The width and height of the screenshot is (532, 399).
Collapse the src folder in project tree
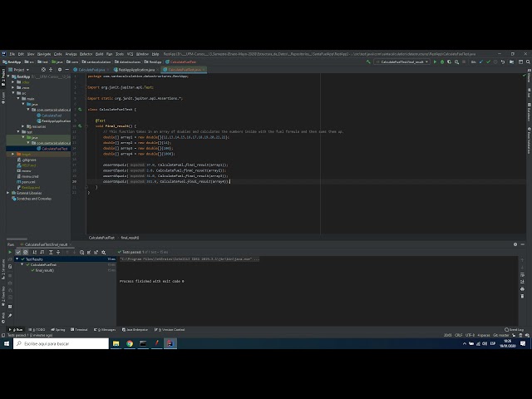coord(13,93)
